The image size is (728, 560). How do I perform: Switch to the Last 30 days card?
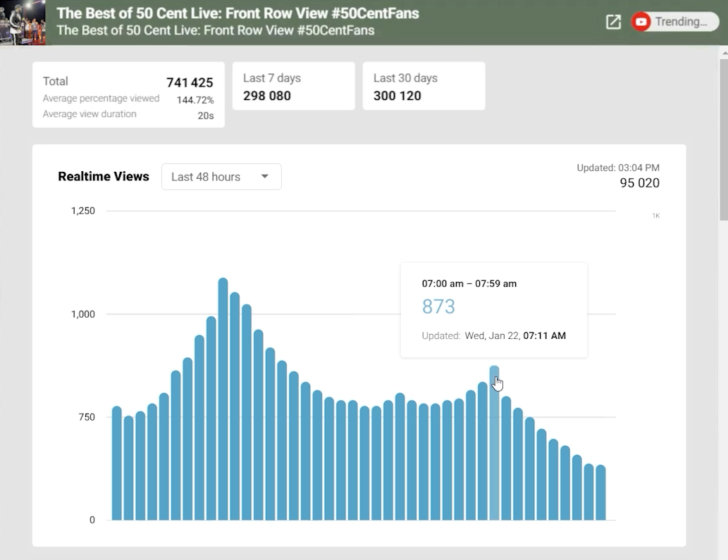click(424, 87)
